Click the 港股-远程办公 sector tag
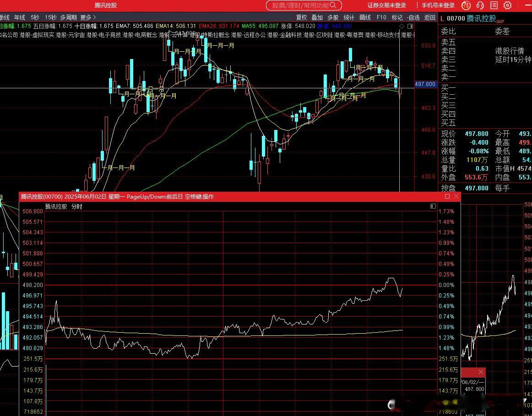Image resolution: width=532 pixels, height=416 pixels. point(248,35)
